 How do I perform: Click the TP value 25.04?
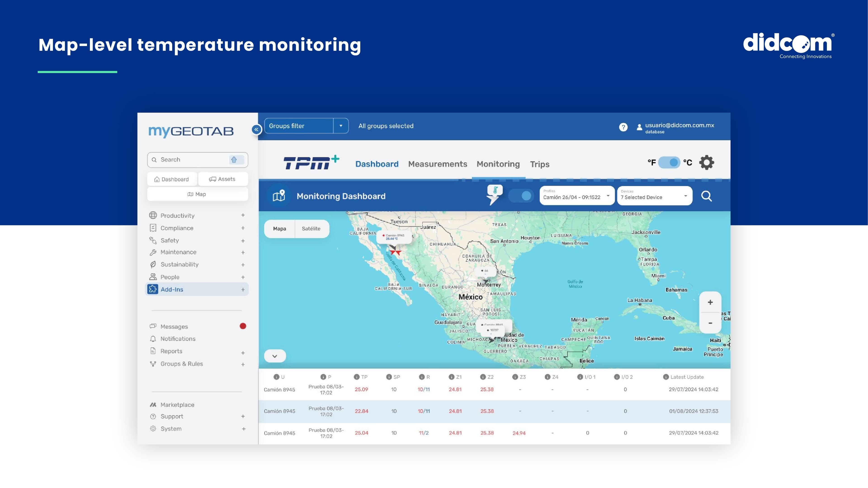(361, 433)
